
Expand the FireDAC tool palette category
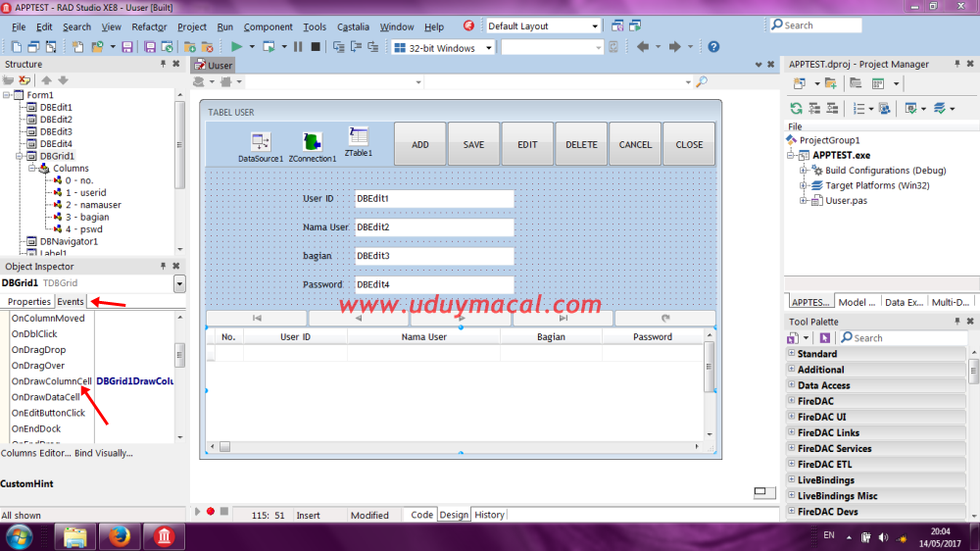pyautogui.click(x=791, y=400)
